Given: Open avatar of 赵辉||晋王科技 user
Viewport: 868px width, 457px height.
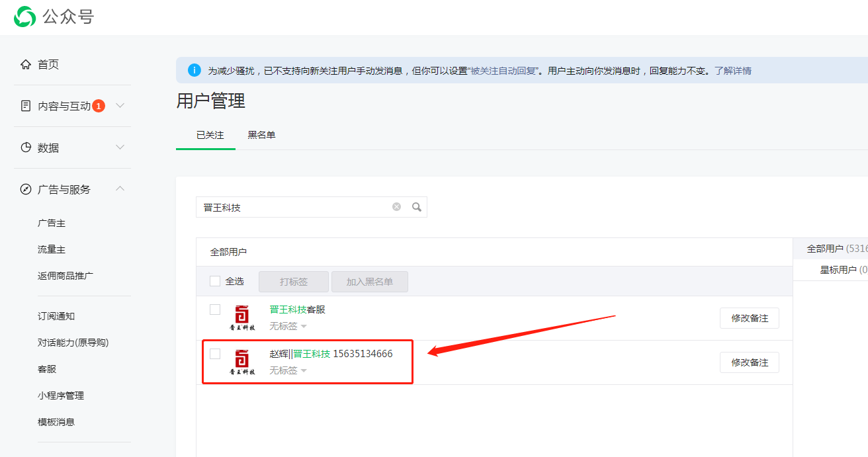Looking at the screenshot, I should (x=242, y=362).
